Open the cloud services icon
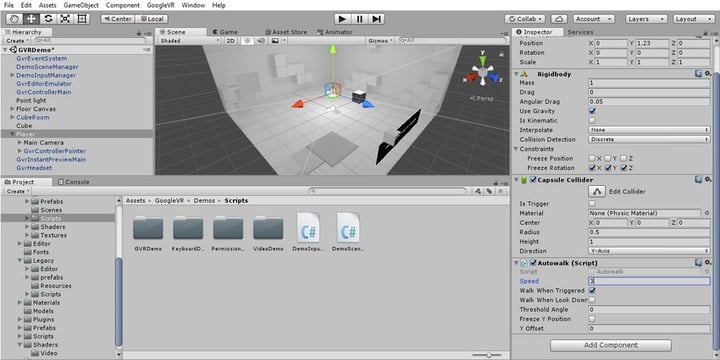The image size is (720, 360). (x=558, y=19)
